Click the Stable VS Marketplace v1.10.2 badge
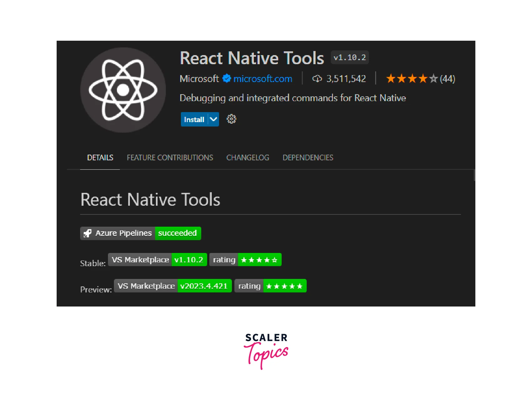 coord(157,260)
